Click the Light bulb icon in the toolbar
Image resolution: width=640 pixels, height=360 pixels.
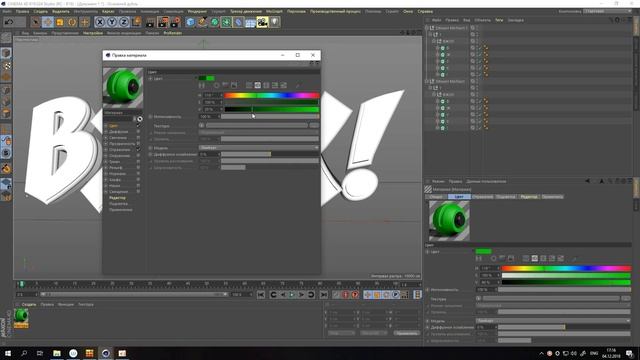click(275, 22)
